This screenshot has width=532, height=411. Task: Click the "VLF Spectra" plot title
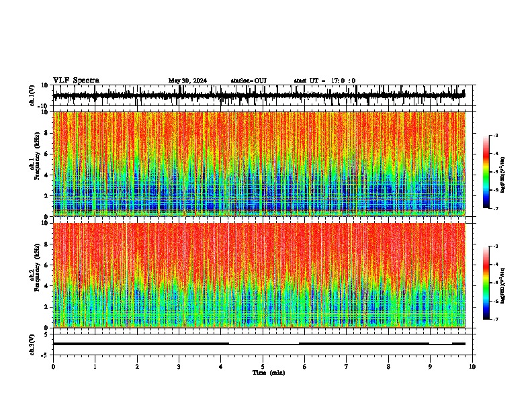[76, 81]
